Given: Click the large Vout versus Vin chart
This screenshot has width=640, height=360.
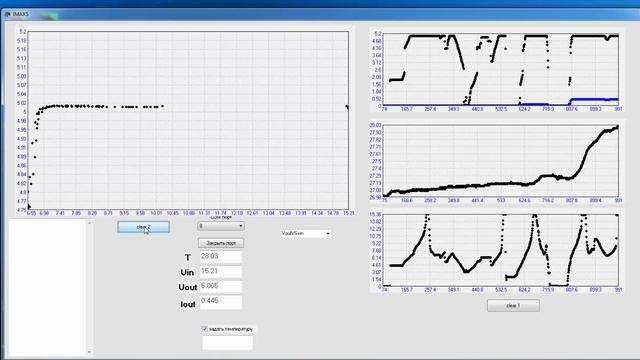Looking at the screenshot, I should point(188,120).
